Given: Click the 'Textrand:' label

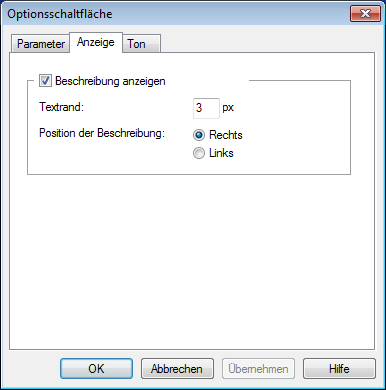Looking at the screenshot, I should [62, 107].
